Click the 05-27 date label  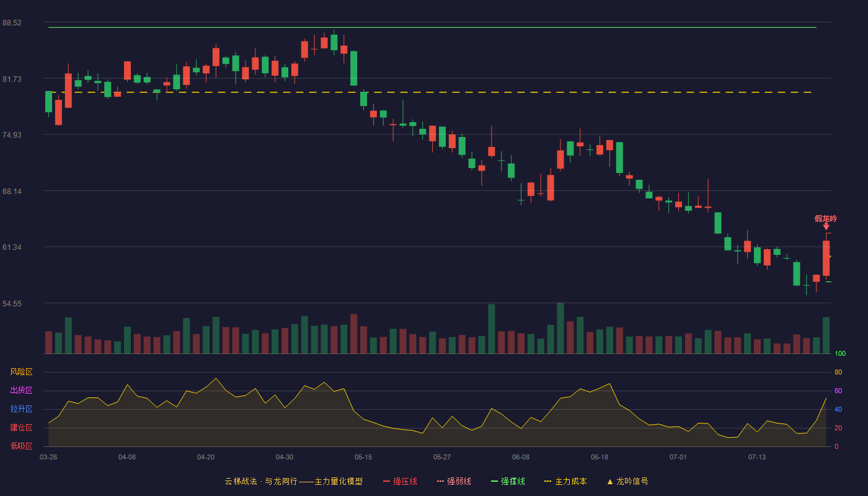pyautogui.click(x=442, y=457)
